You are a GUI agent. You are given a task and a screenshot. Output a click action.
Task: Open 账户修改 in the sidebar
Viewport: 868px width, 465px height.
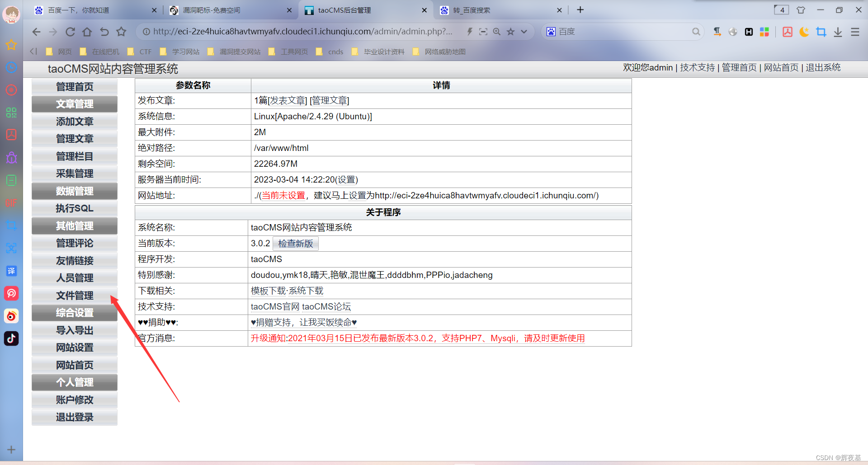point(75,400)
